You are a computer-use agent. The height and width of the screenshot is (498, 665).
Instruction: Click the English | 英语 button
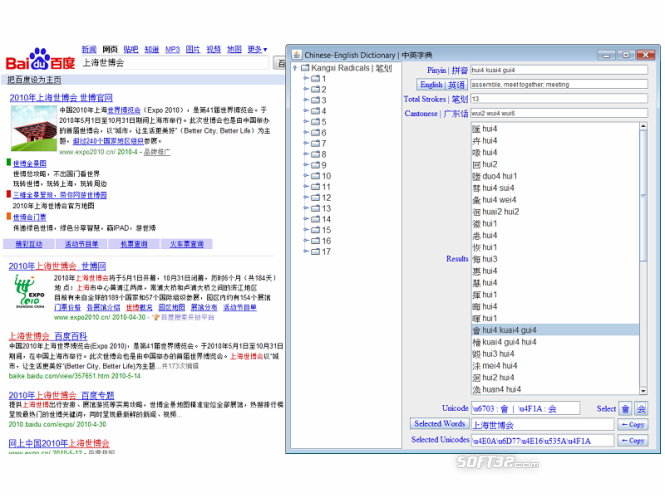pyautogui.click(x=442, y=84)
